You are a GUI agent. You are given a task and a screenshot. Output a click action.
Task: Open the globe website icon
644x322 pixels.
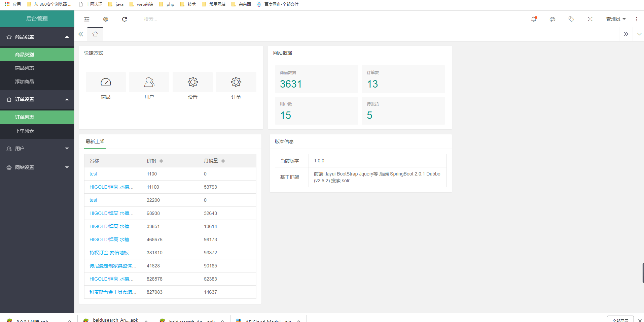pyautogui.click(x=106, y=19)
